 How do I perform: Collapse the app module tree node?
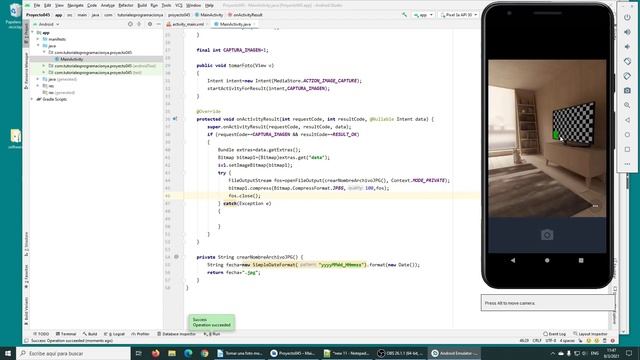(x=33, y=33)
